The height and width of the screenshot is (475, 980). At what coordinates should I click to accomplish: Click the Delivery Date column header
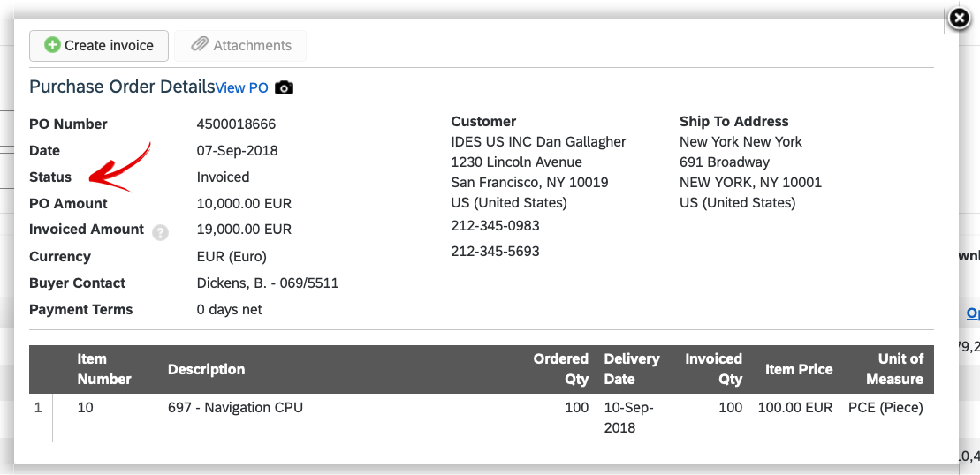(x=632, y=369)
